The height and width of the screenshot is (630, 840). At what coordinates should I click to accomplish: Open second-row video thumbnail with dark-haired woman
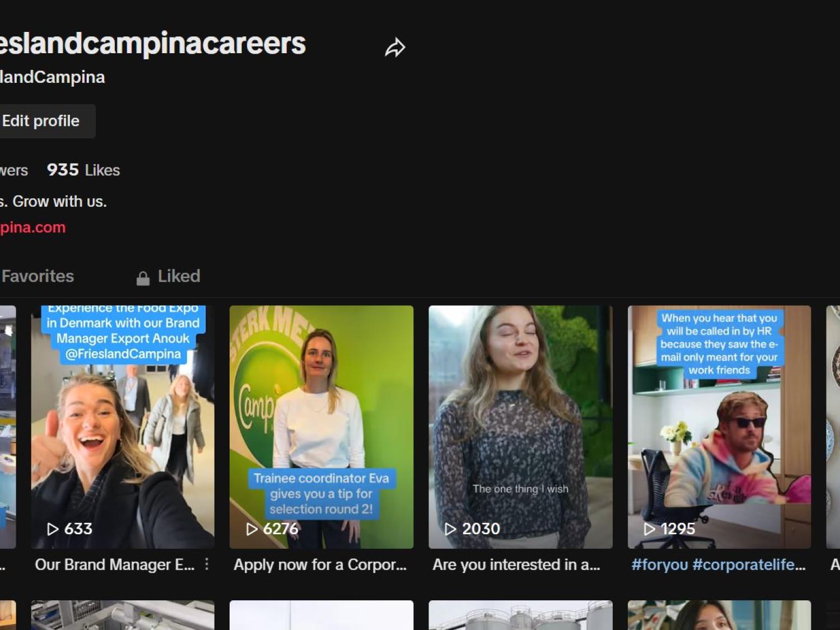(x=719, y=615)
